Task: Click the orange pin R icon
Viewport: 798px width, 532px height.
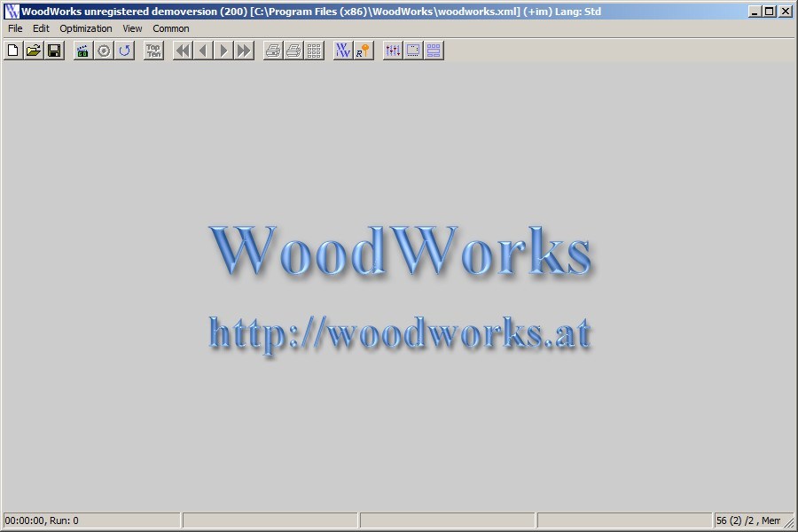Action: click(x=364, y=51)
